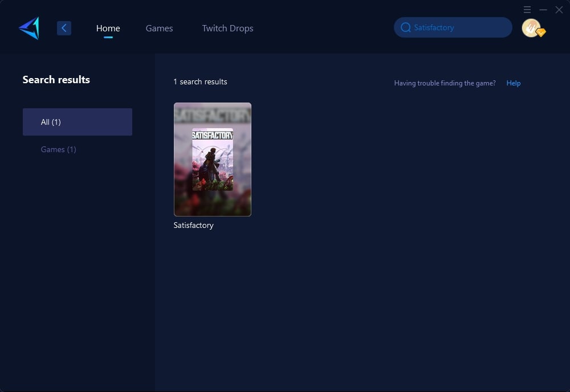Minimize the window
Image resolution: width=570 pixels, height=392 pixels.
point(543,10)
